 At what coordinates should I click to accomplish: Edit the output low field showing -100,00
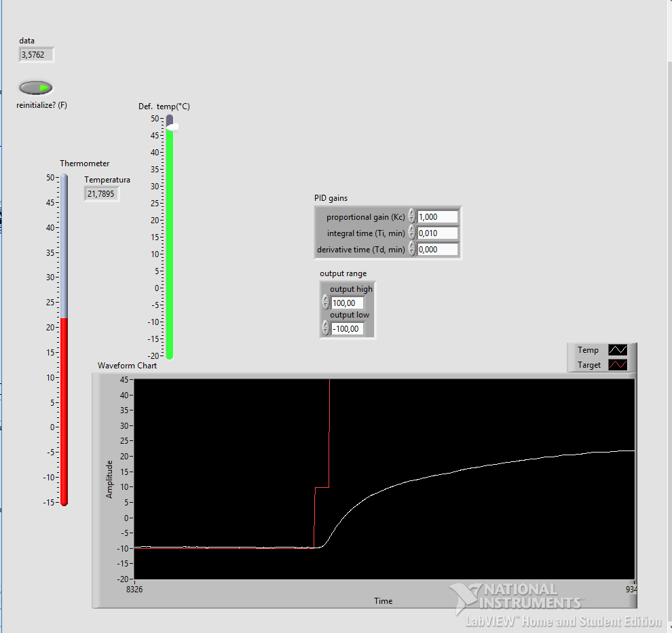pos(348,328)
